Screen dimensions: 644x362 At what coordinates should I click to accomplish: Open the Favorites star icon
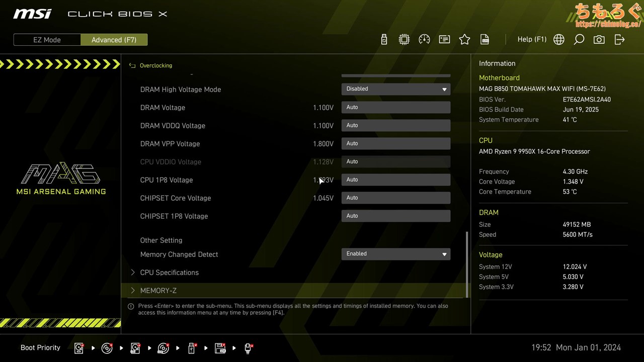[x=464, y=40]
